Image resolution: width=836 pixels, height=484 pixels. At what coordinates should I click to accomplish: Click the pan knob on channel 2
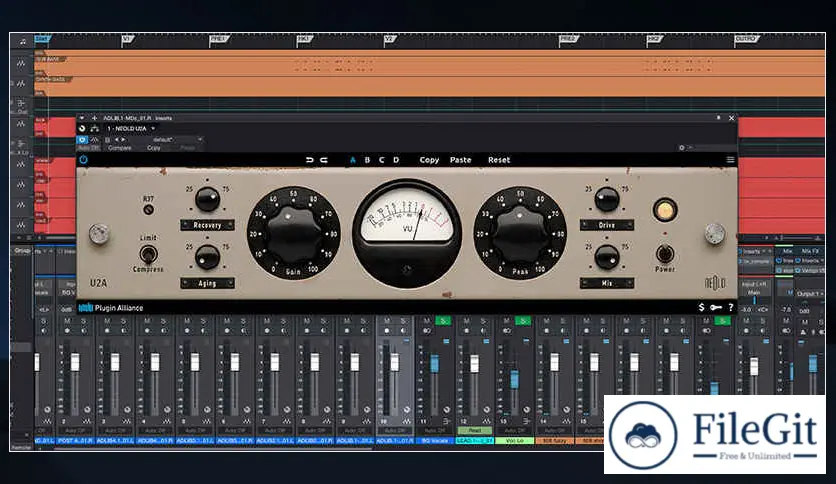point(87,409)
